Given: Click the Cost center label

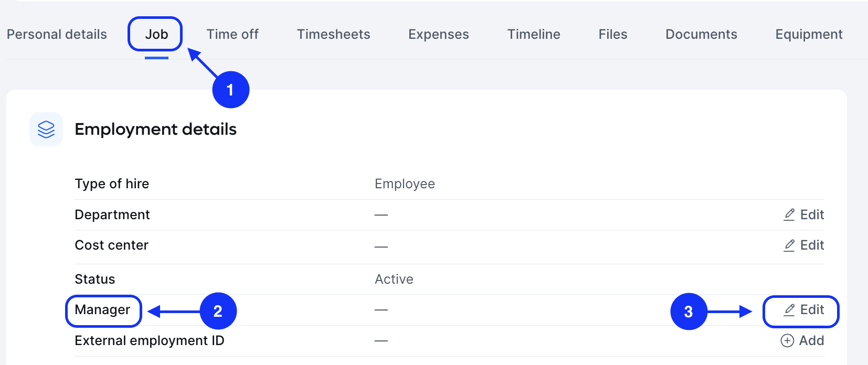Looking at the screenshot, I should (112, 245).
